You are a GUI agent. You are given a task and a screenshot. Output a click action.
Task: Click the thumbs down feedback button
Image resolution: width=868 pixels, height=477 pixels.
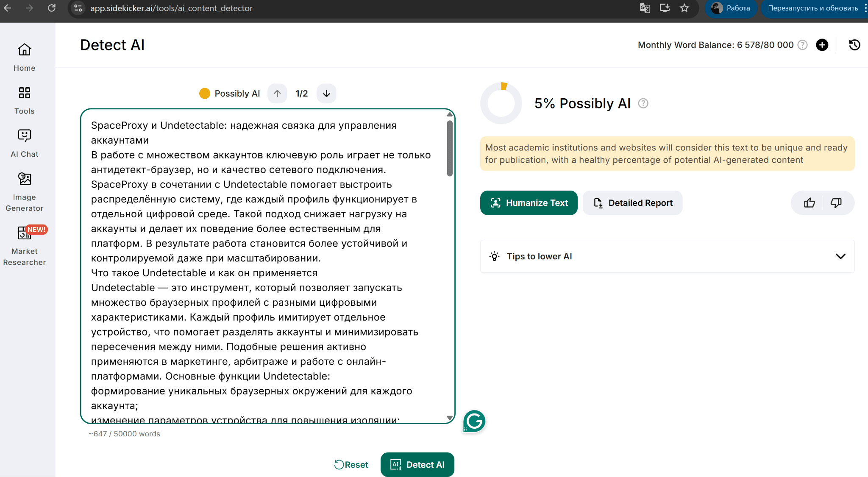pyautogui.click(x=836, y=203)
